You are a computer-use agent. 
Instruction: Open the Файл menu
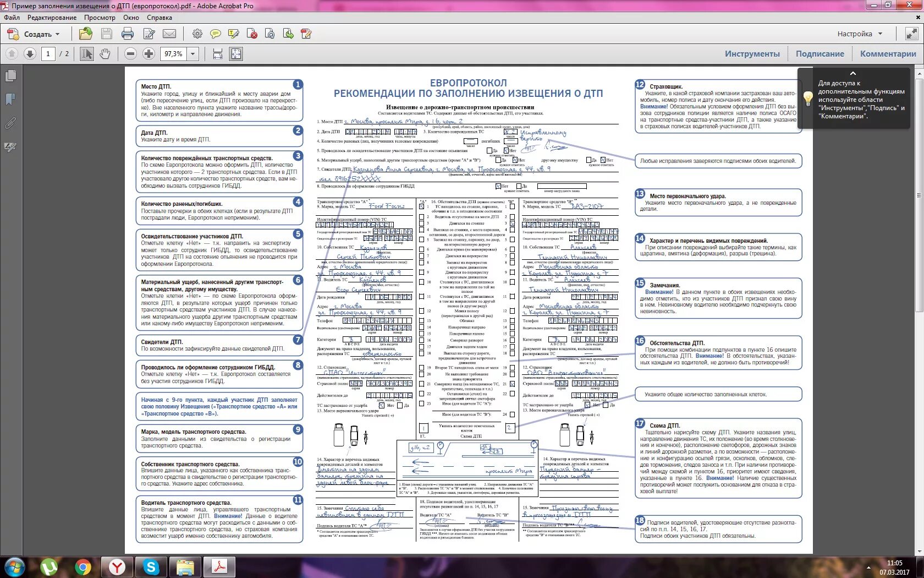coord(12,18)
